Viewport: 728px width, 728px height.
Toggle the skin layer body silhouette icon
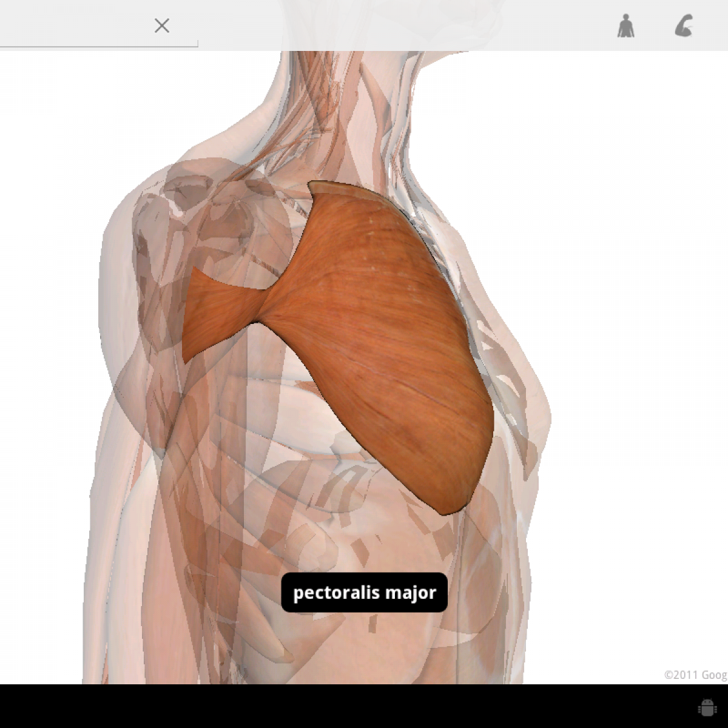pyautogui.click(x=625, y=27)
